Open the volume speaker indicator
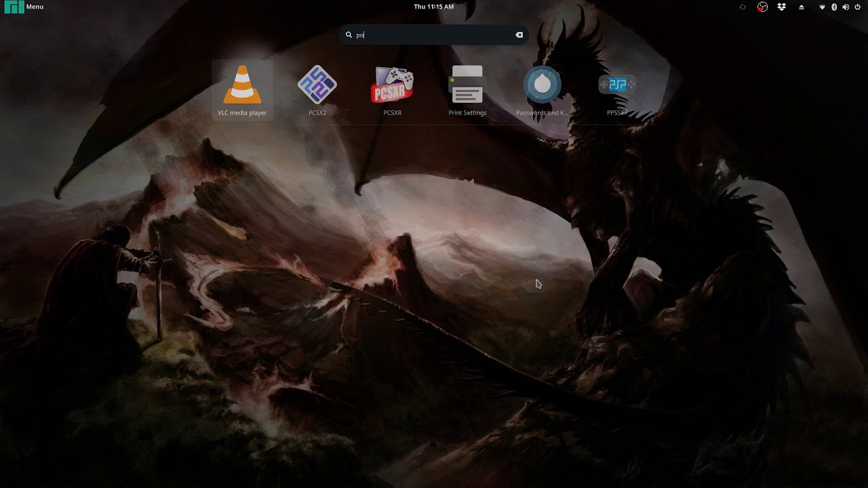Image resolution: width=868 pixels, height=488 pixels. click(846, 7)
